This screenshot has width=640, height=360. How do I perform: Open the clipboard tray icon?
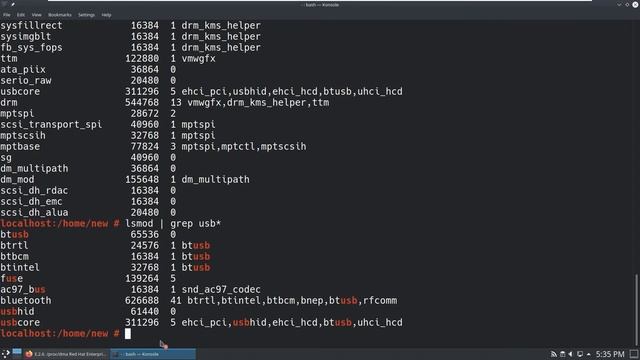tap(562, 354)
